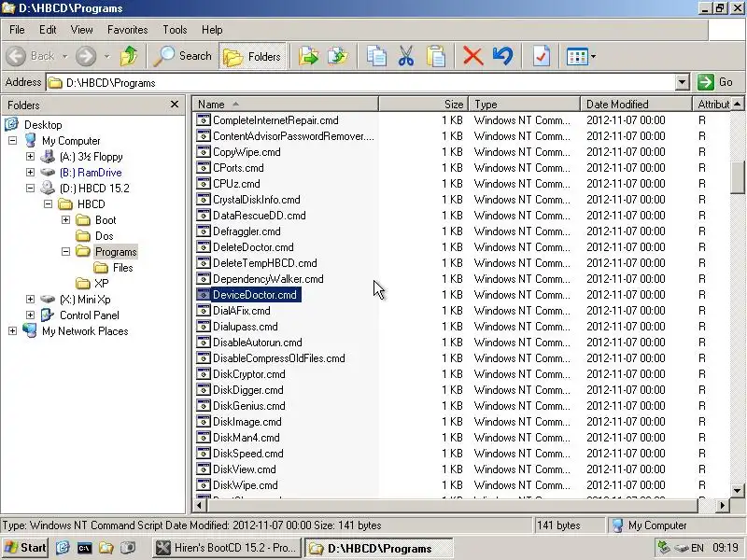This screenshot has height=560, width=747.
Task: Expand the My Network Places node
Action: coord(13,331)
